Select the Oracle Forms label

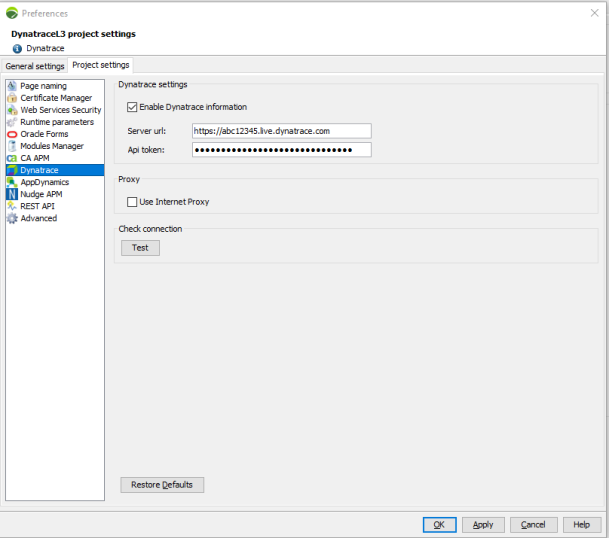[x=44, y=134]
